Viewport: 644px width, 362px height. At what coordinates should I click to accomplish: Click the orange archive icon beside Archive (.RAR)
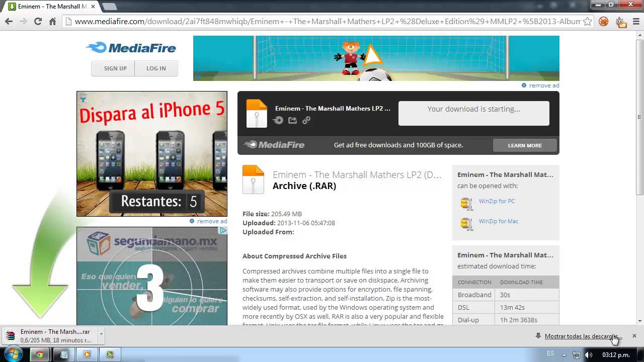tap(253, 179)
